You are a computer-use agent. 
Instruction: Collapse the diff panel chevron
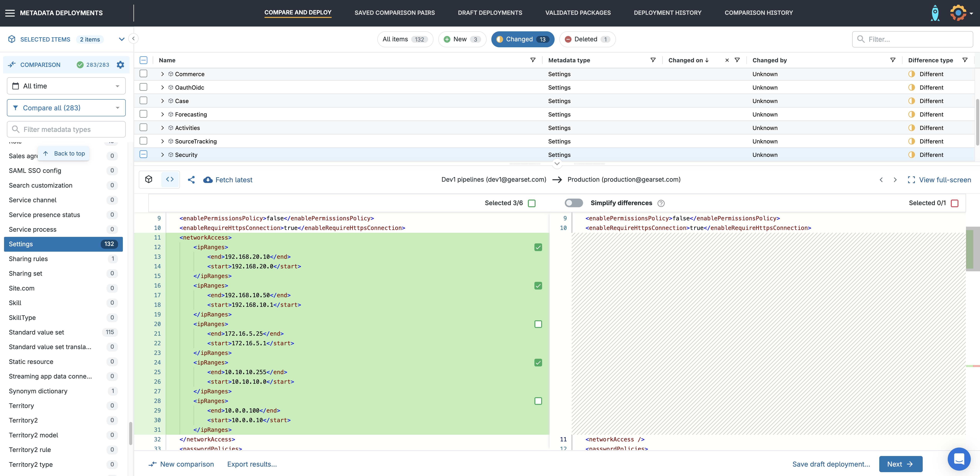[557, 164]
